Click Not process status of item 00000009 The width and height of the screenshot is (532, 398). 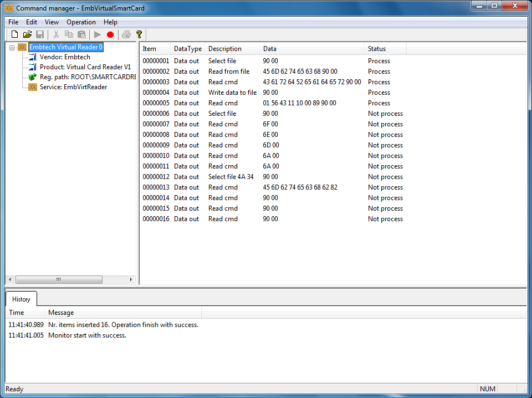click(386, 145)
